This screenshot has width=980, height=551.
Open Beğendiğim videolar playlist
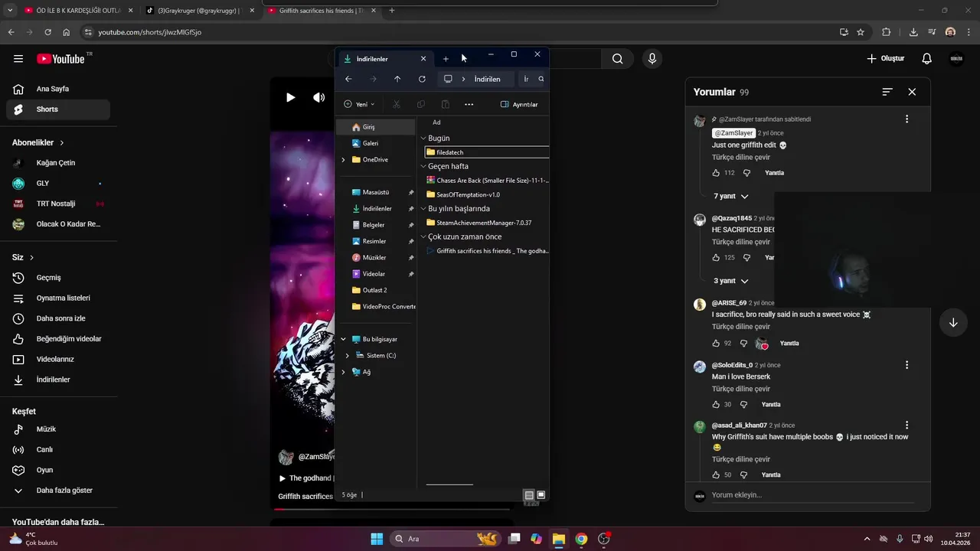(58, 339)
